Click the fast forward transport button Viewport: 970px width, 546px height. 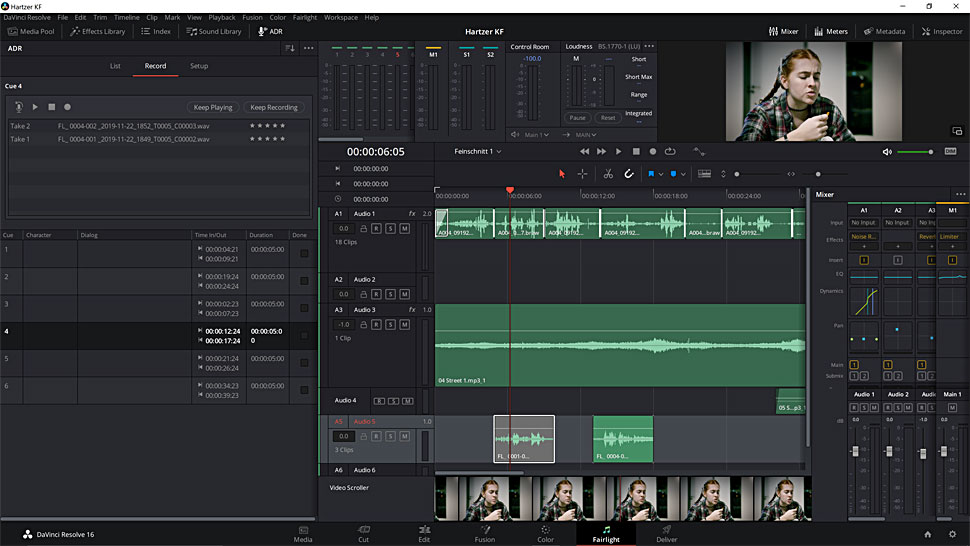click(x=601, y=151)
